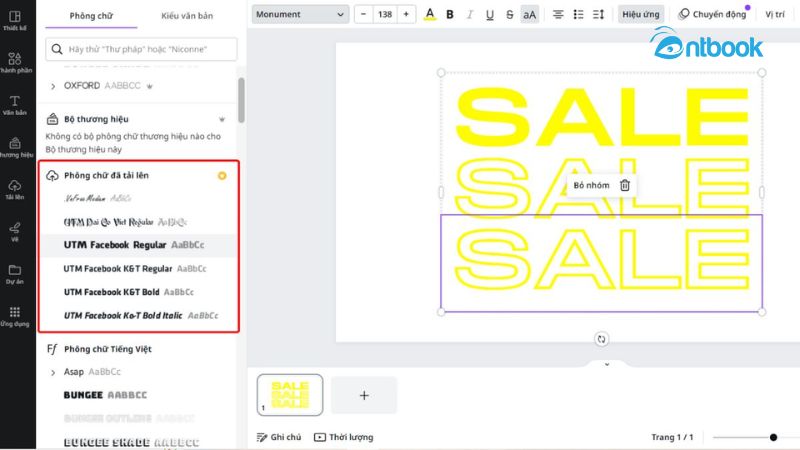The image size is (800, 450).
Task: Expand the OXFORD font family
Action: click(53, 86)
